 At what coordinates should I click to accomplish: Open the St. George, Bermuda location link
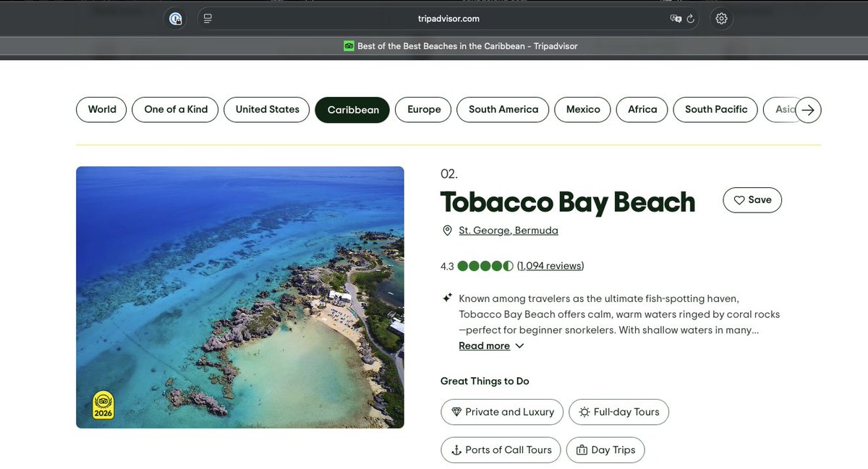coord(509,231)
